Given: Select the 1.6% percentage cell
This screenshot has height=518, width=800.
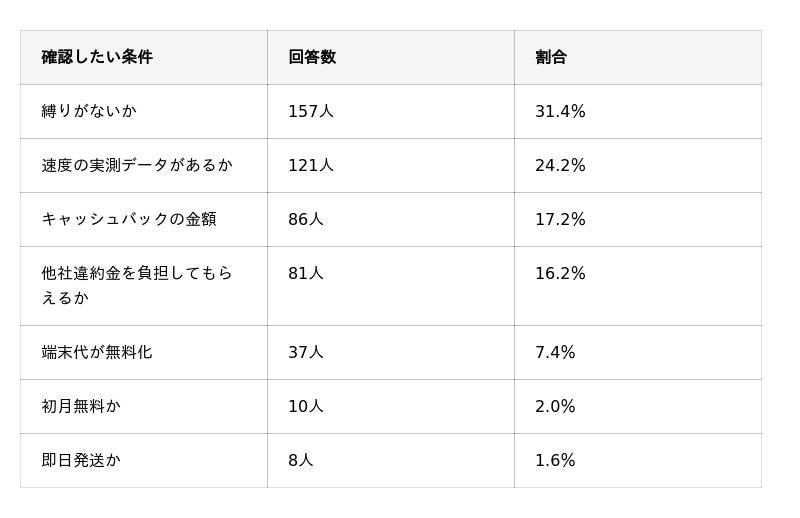Looking at the screenshot, I should [555, 460].
